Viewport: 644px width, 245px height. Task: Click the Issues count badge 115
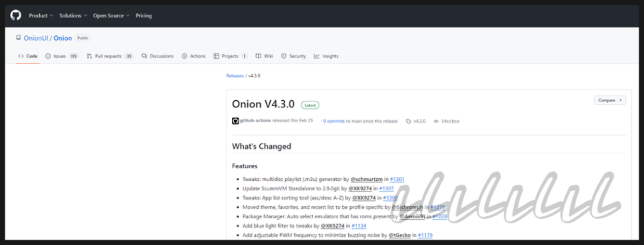[73, 56]
